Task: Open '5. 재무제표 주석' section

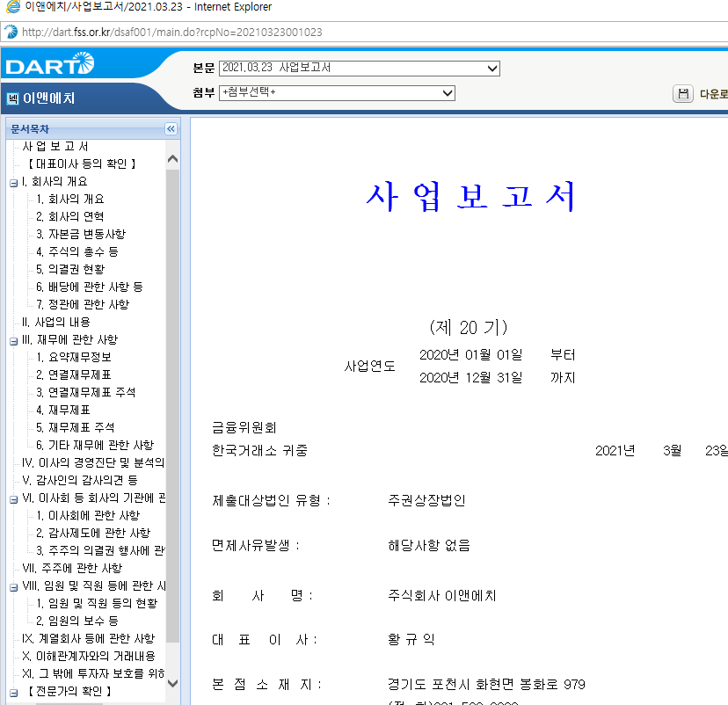Action: [x=76, y=428]
